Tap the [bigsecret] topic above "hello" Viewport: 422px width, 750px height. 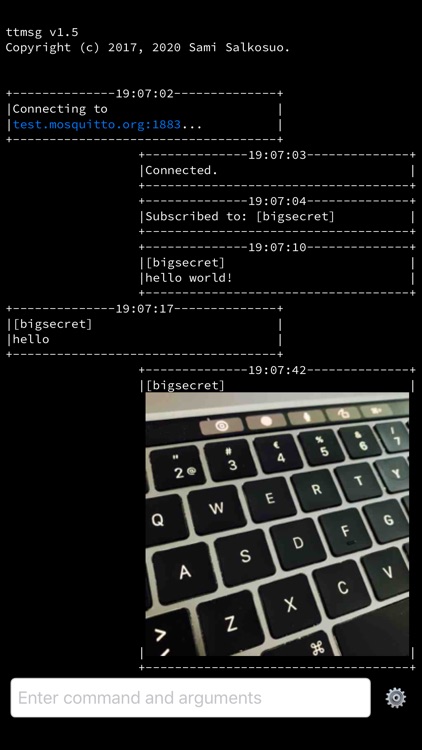(x=52, y=324)
